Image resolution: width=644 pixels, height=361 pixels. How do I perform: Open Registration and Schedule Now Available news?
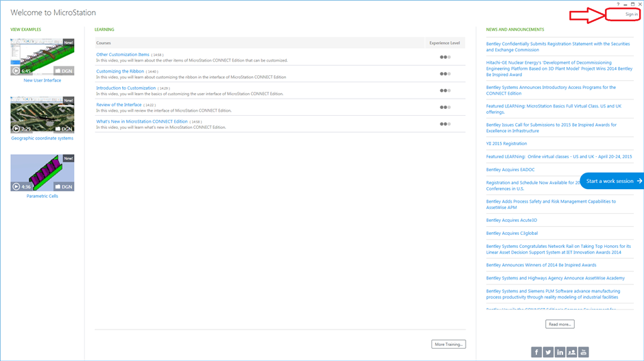[532, 186]
